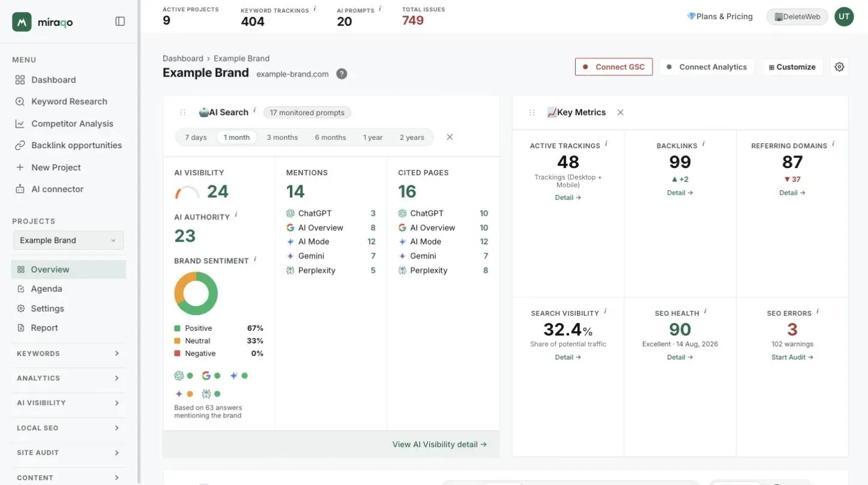Select the 1 month time range
This screenshot has width=868, height=485.
point(237,137)
